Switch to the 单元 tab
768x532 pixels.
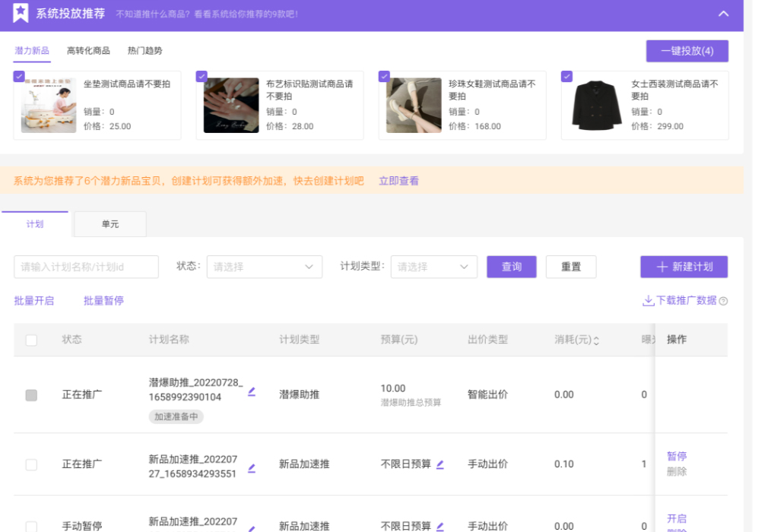pyautogui.click(x=110, y=224)
